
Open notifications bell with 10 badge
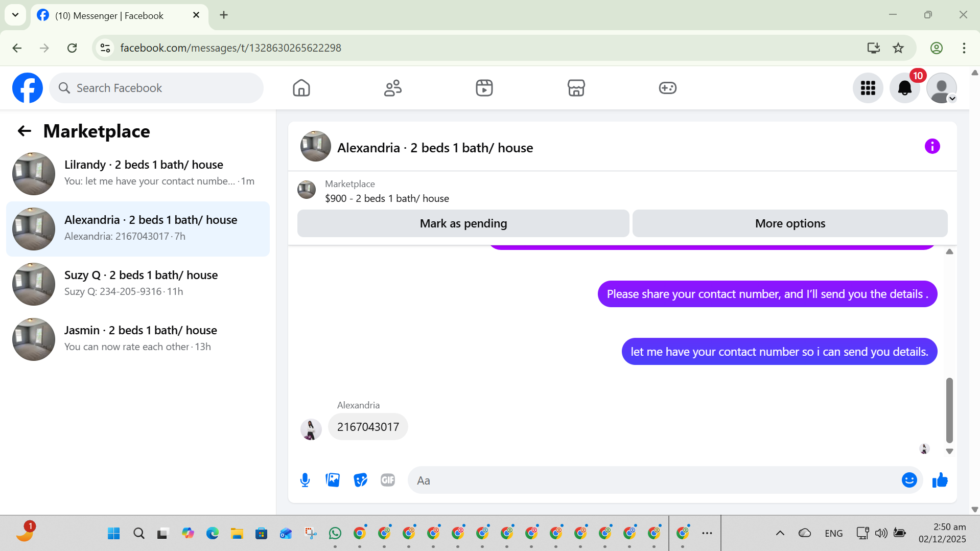[905, 88]
